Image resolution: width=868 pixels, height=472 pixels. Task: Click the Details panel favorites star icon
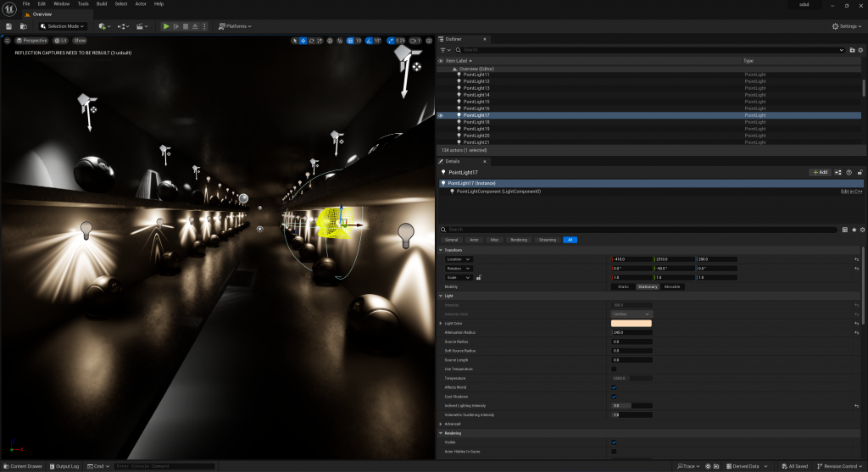854,230
